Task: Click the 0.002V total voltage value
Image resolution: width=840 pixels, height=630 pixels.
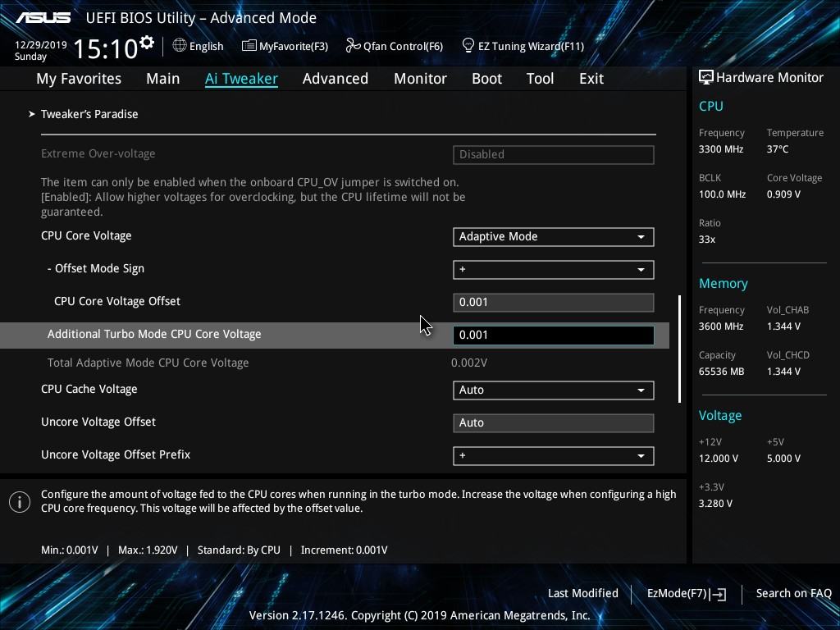Action: pos(469,363)
